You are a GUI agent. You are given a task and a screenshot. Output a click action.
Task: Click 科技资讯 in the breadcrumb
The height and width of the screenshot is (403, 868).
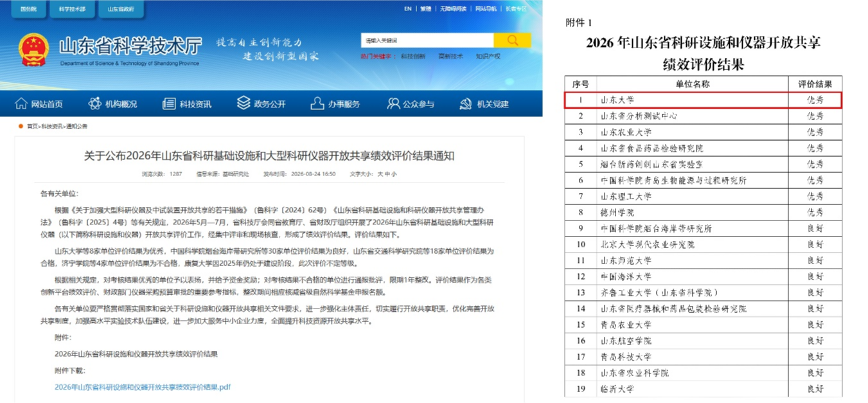[x=52, y=127]
